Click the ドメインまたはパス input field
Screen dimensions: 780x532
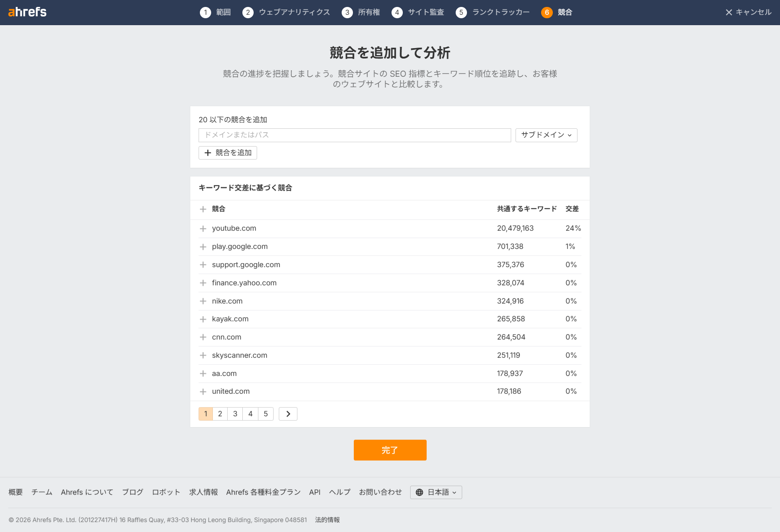(355, 135)
